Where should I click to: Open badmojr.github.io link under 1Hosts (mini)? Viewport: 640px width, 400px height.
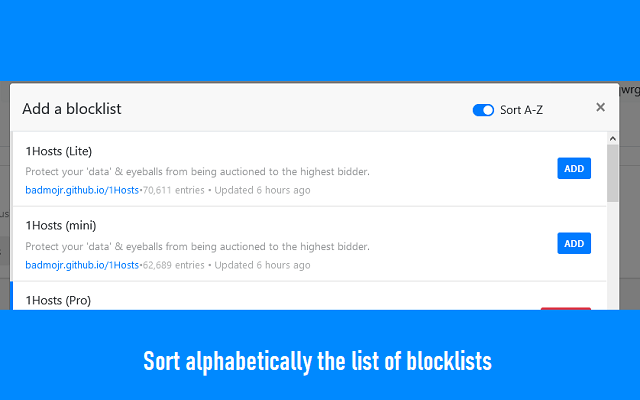(82, 265)
